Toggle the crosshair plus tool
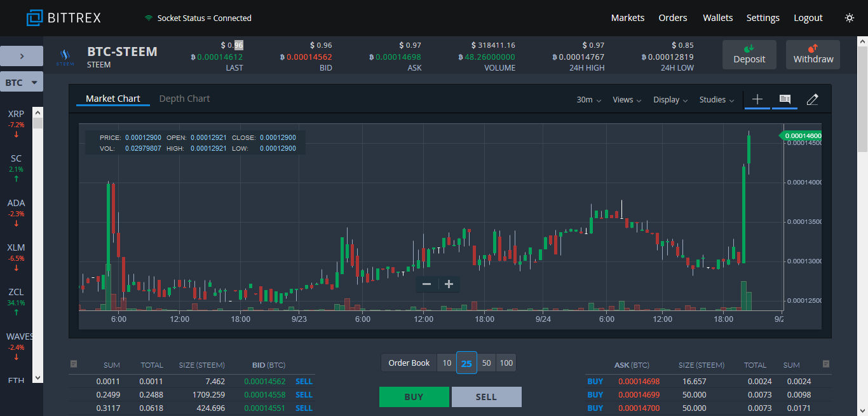Image resolution: width=868 pixels, height=416 pixels. coord(757,99)
